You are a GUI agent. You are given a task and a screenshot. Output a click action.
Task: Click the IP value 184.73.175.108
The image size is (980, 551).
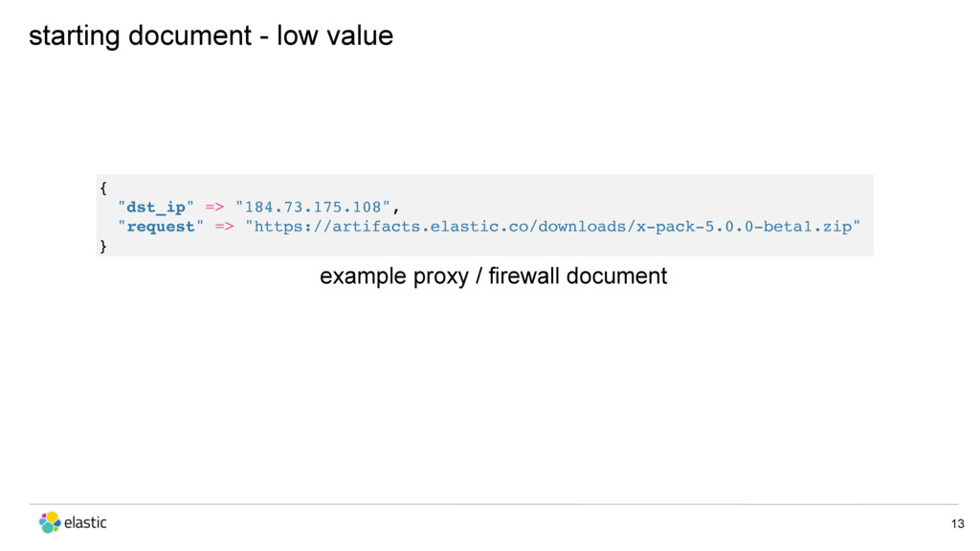tap(313, 207)
